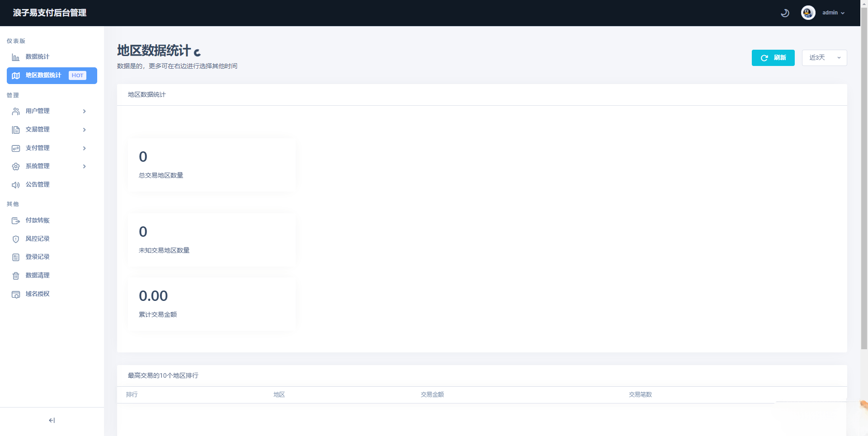The width and height of the screenshot is (868, 436).
Task: Click the 刷新 refresh button
Action: point(773,58)
